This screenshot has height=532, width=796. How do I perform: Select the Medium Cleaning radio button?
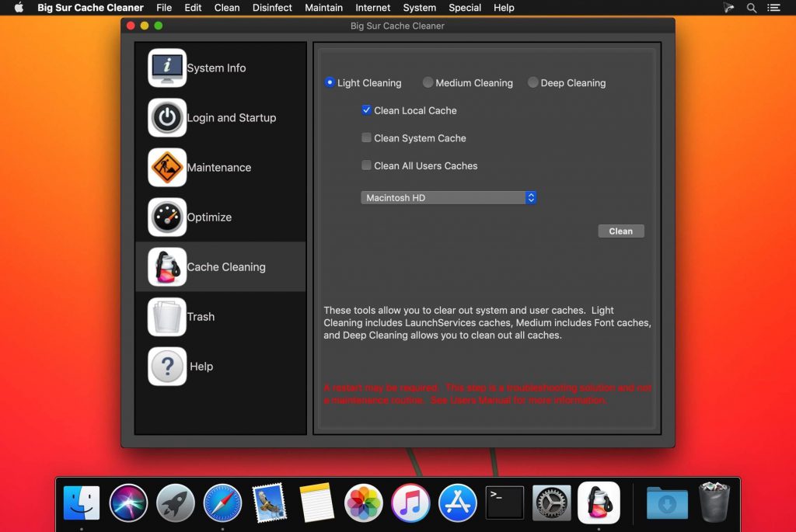pyautogui.click(x=428, y=82)
